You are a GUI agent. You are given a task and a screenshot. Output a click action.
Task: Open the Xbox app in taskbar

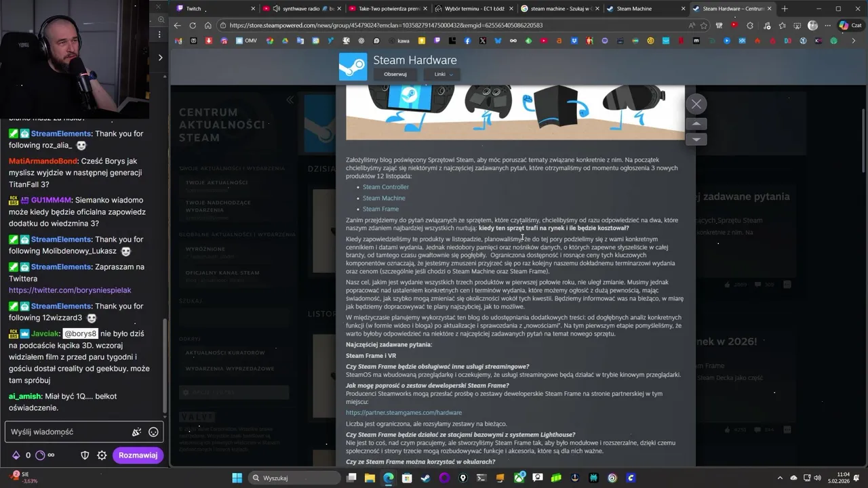point(519,478)
